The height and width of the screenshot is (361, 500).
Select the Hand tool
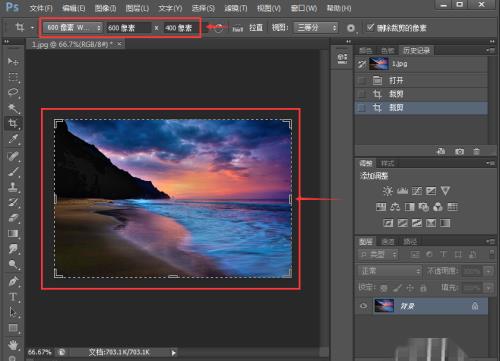tap(13, 345)
